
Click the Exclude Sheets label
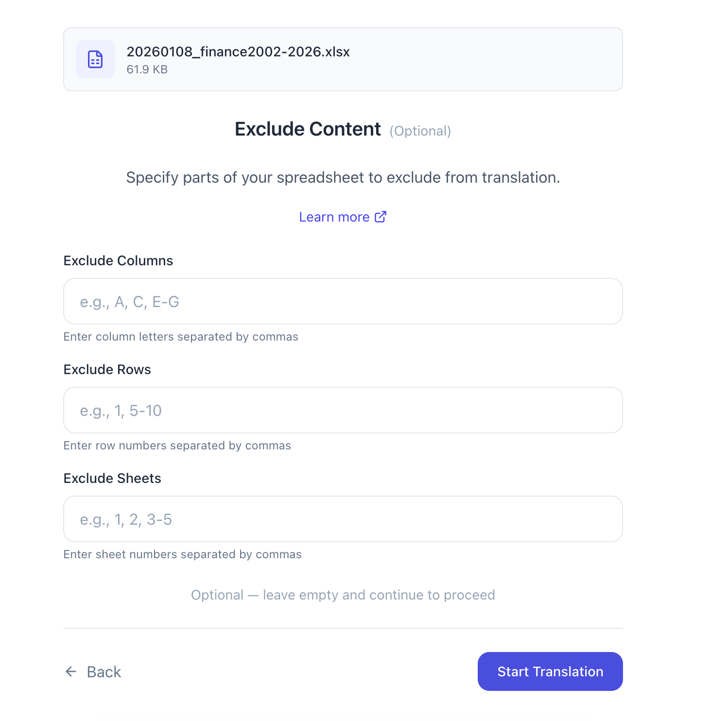tap(112, 479)
